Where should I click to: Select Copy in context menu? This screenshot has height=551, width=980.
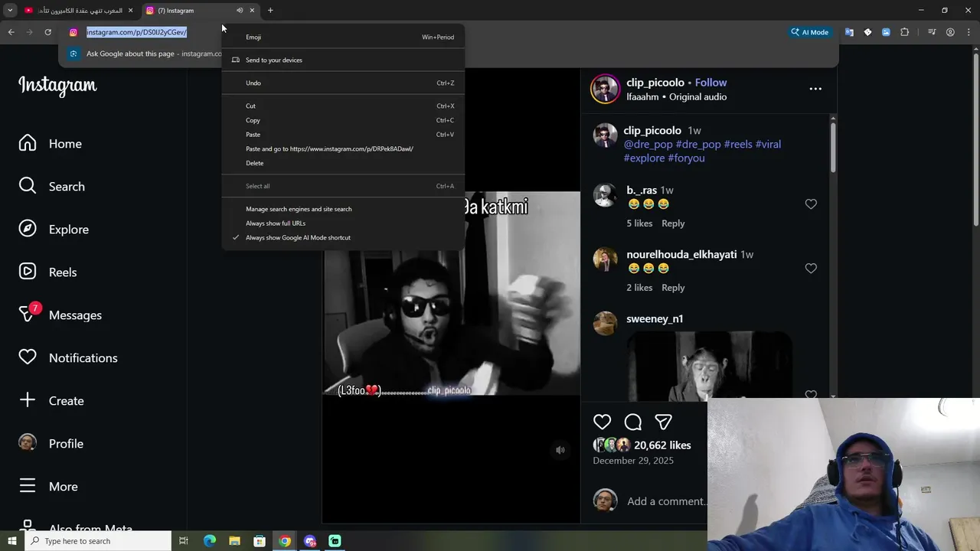click(343, 120)
